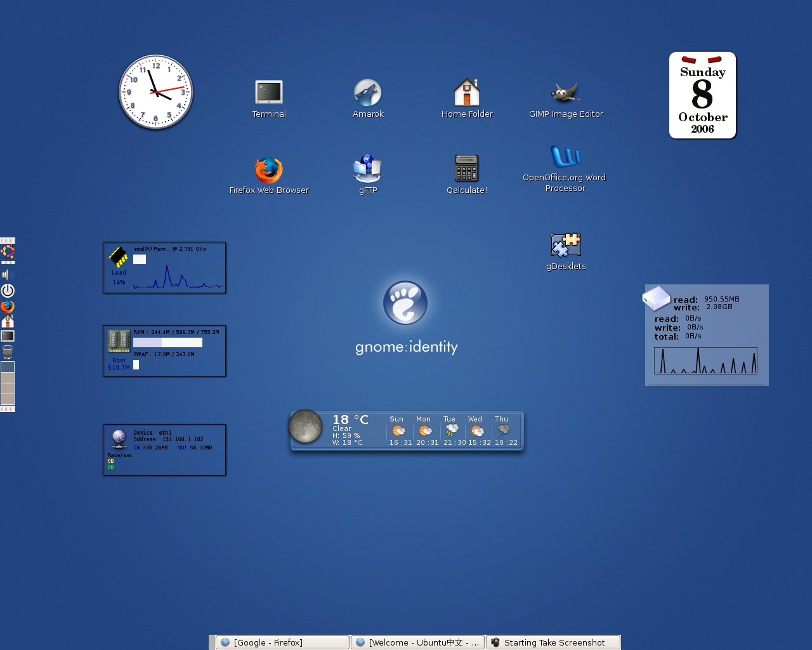The image size is (812, 650).
Task: Click the SWAP usage bar
Action: 136,364
